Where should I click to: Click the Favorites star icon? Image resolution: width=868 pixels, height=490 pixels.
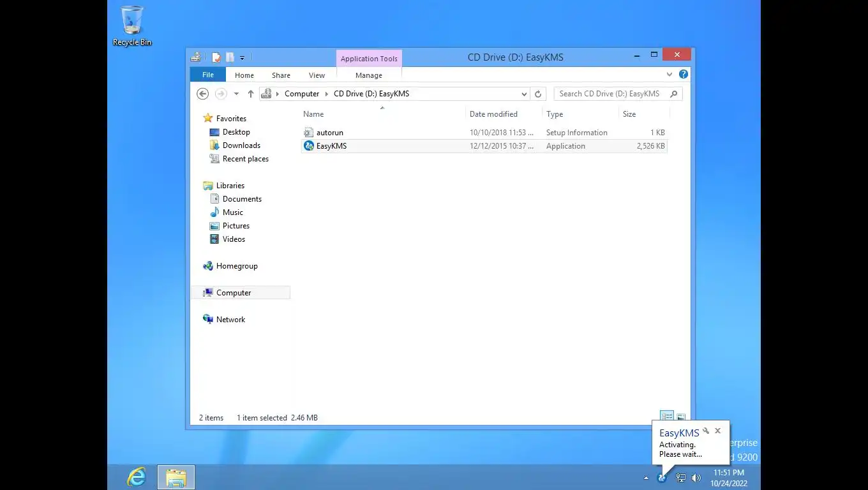click(208, 119)
